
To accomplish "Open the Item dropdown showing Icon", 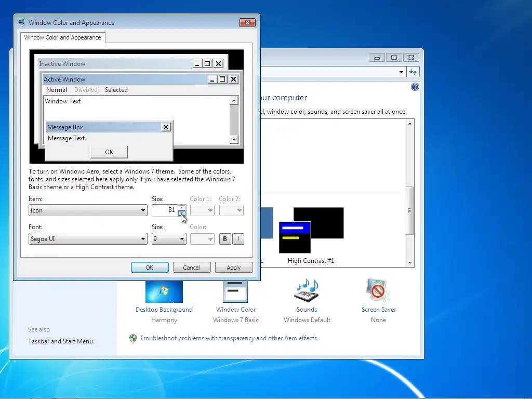I will (x=88, y=210).
